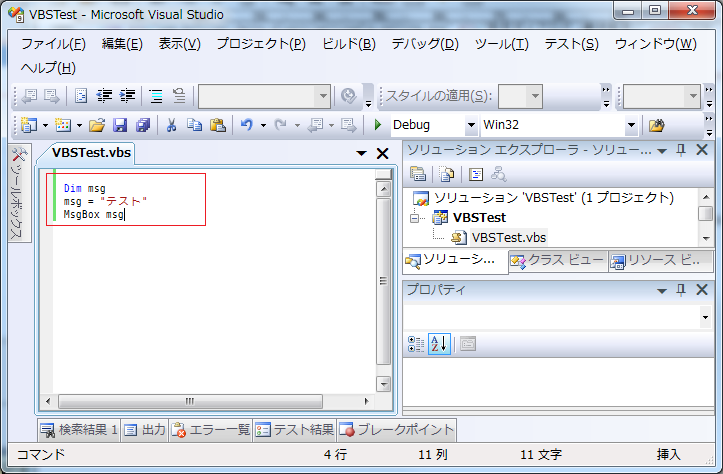The width and height of the screenshot is (723, 474).
Task: Click the Show All Files icon in Solution Explorer
Action: pyautogui.click(x=446, y=174)
